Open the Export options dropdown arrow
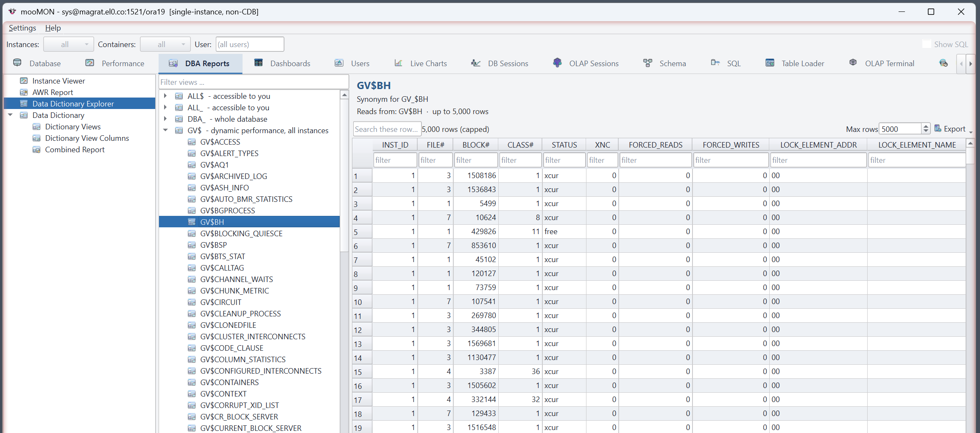The width and height of the screenshot is (980, 433). click(x=971, y=131)
